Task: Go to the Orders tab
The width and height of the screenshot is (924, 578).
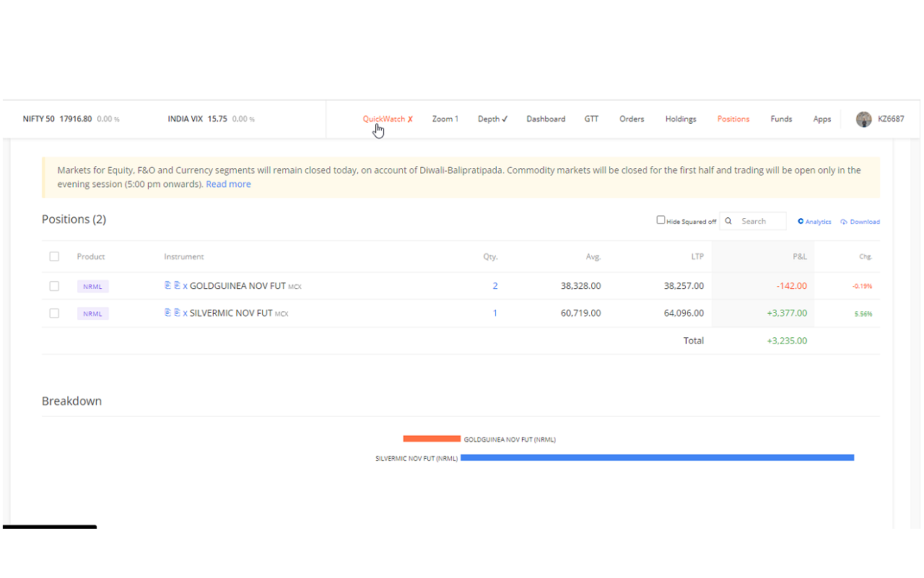Action: 631,118
